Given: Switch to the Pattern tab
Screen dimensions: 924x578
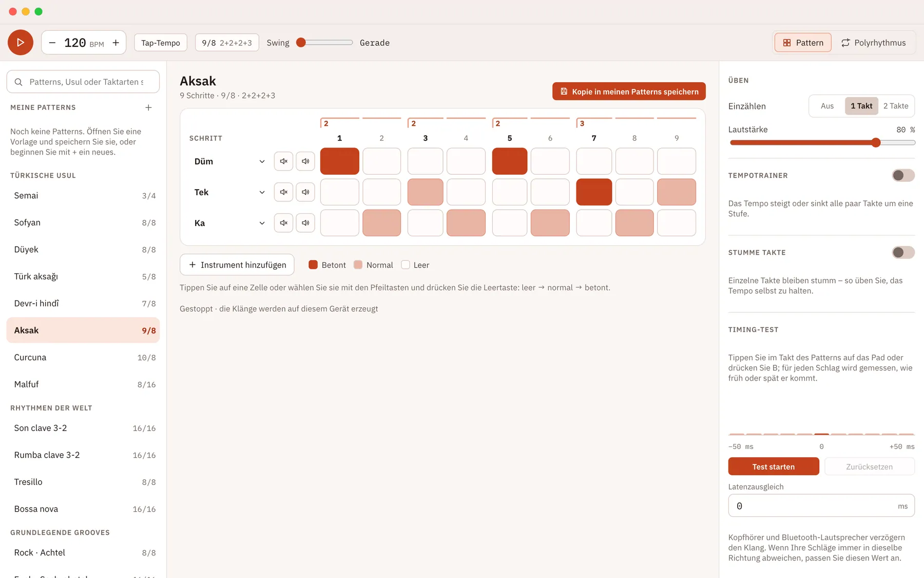Looking at the screenshot, I should coord(803,43).
